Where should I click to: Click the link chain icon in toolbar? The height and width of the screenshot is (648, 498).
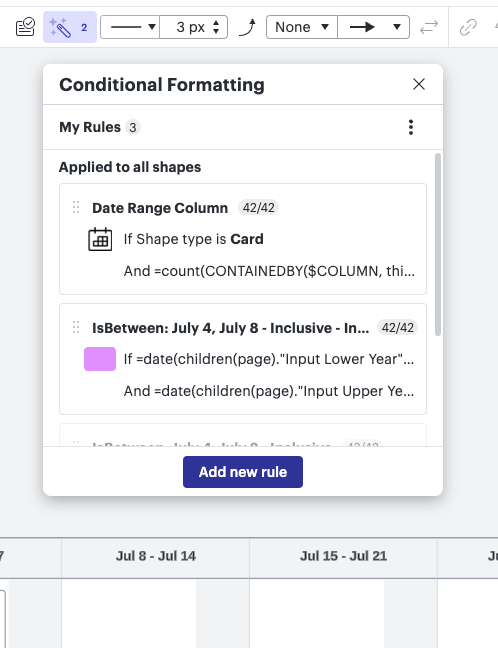(x=468, y=27)
